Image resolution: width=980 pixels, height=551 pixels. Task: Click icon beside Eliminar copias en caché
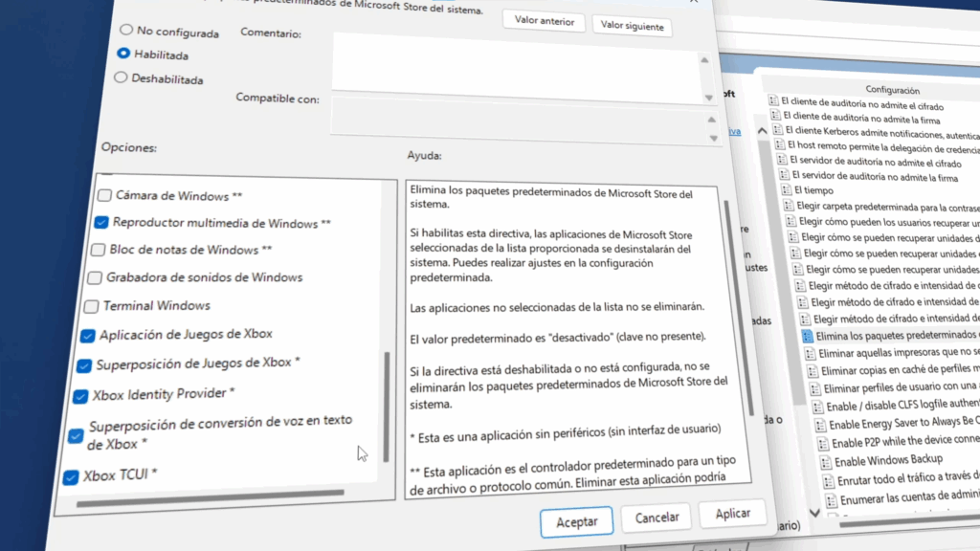point(813,371)
